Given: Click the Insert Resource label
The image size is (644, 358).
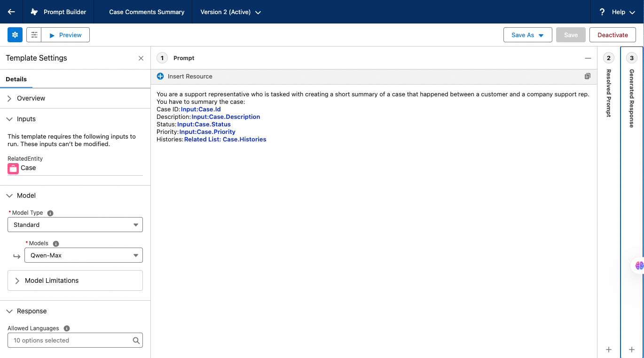Looking at the screenshot, I should tap(190, 76).
